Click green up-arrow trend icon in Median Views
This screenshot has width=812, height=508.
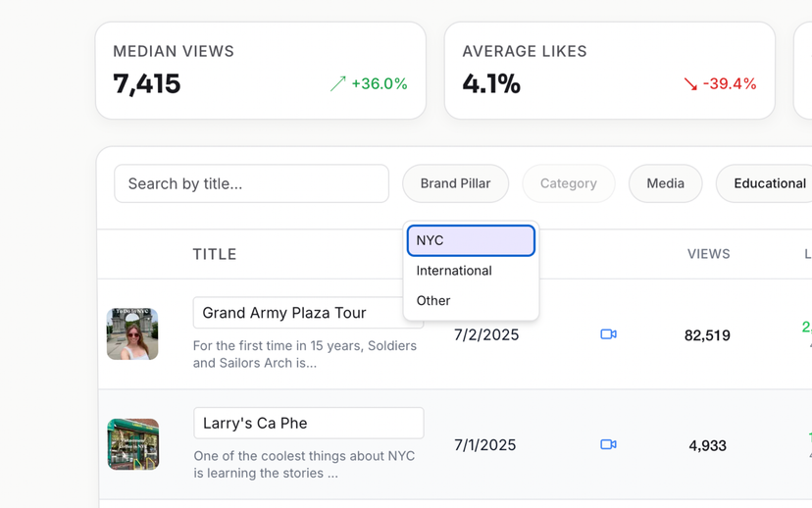(338, 84)
